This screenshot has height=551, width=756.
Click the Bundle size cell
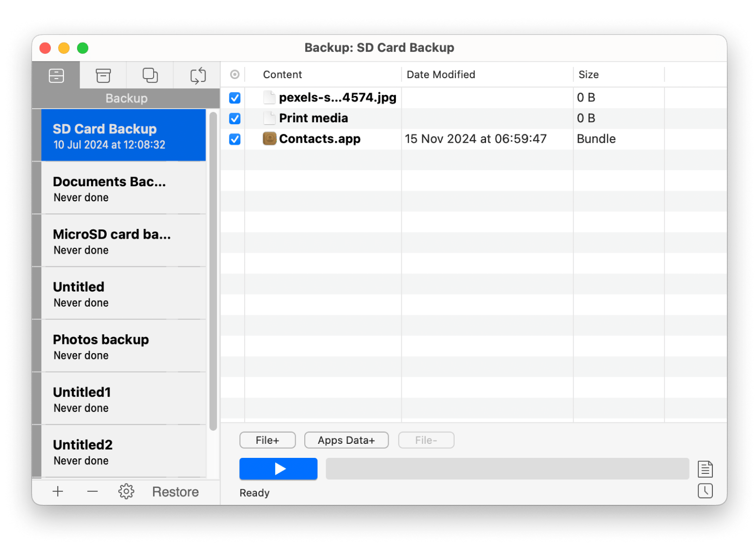click(x=596, y=139)
